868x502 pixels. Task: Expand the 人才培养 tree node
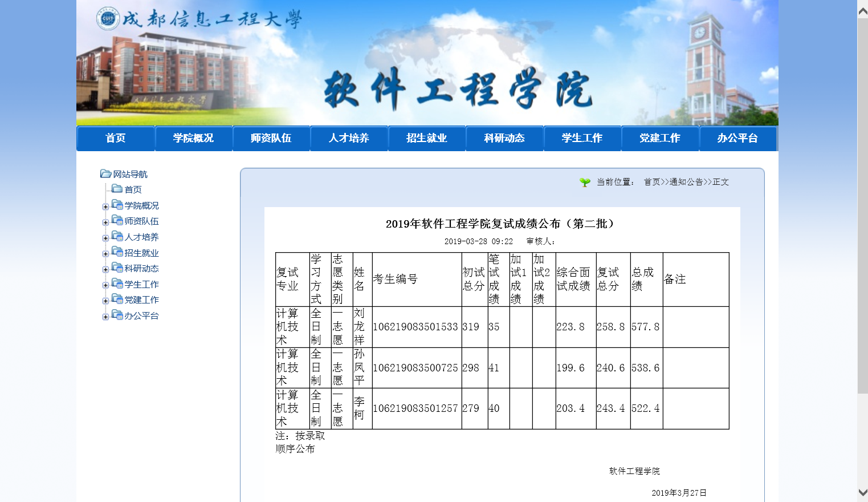point(105,238)
